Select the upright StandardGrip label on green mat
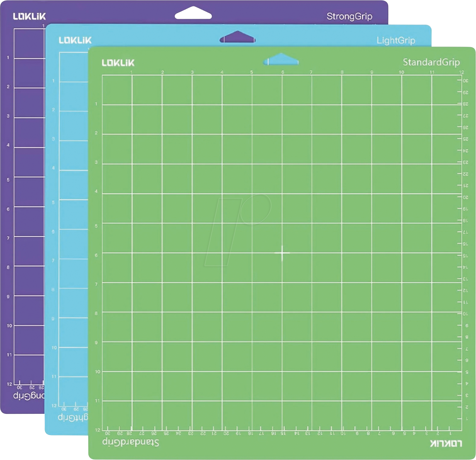476x460 pixels. [x=431, y=62]
